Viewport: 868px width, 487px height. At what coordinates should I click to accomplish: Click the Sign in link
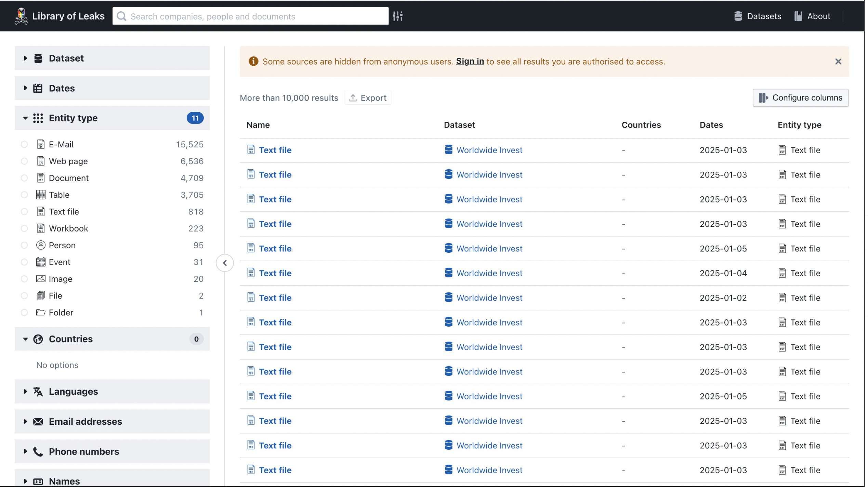pos(470,61)
